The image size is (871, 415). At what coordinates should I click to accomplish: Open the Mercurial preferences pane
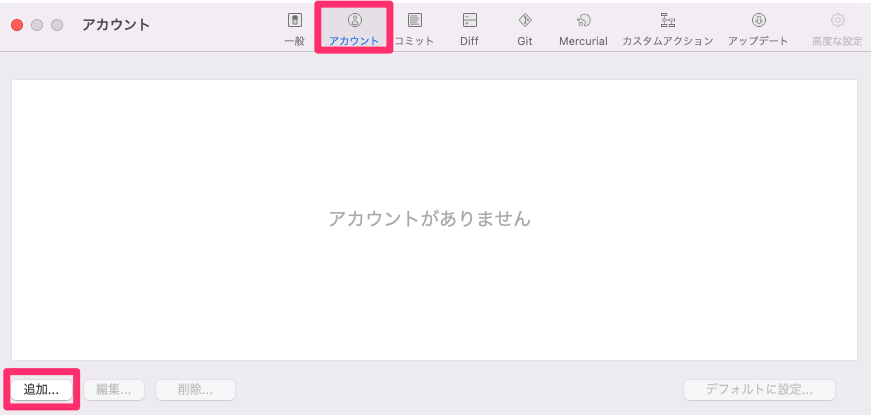click(x=583, y=29)
